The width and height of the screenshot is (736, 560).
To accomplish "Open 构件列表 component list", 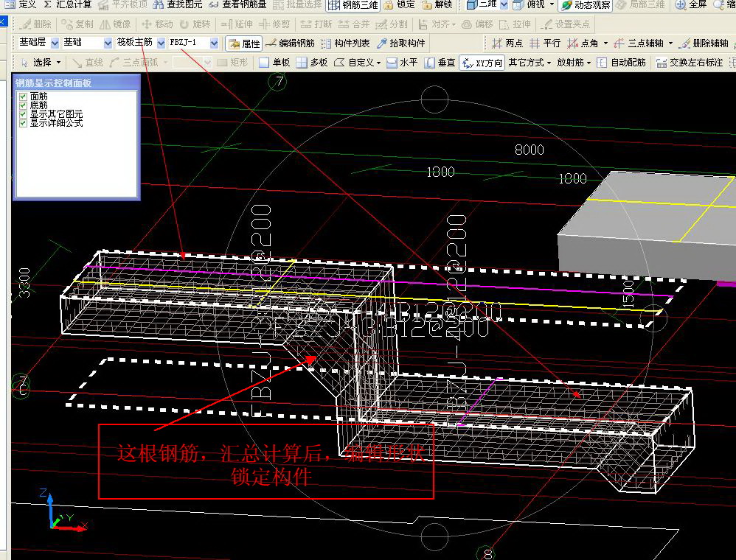I will click(x=345, y=43).
